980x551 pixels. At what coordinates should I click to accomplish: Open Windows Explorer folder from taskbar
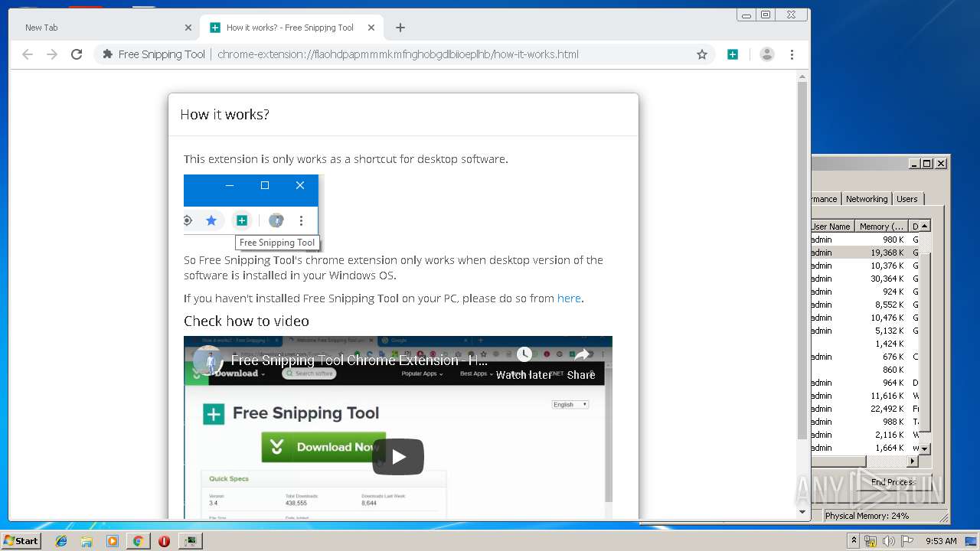click(87, 541)
